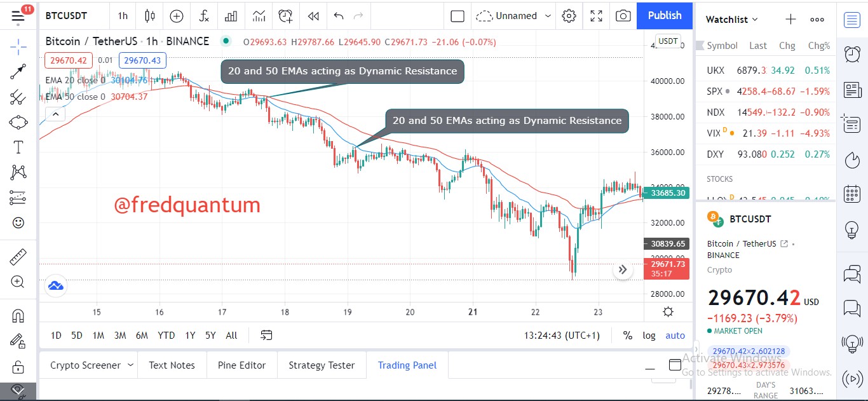
Task: Start bar replay mode
Action: (313, 16)
